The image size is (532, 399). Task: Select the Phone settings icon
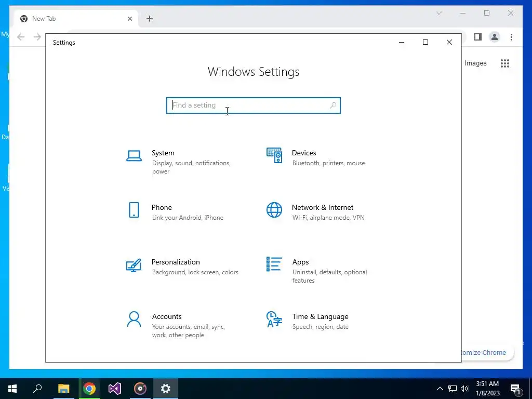134,210
